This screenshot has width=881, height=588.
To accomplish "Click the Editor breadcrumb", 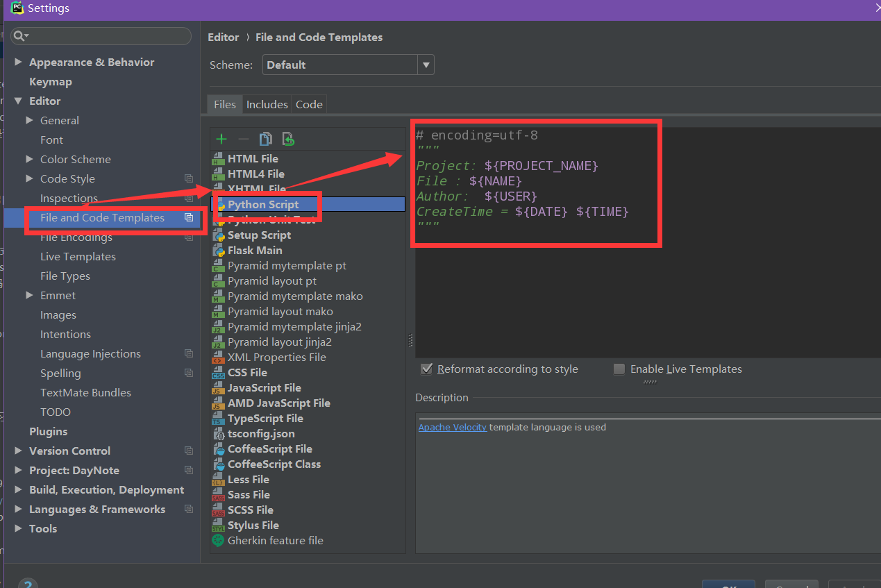I will coord(223,37).
